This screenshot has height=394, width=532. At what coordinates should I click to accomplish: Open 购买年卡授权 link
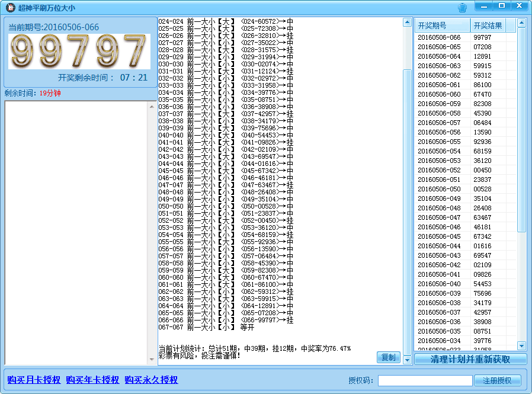tap(92, 380)
